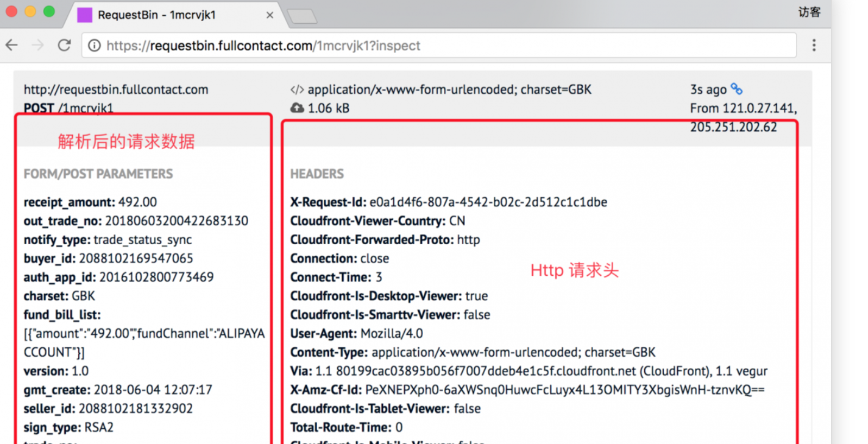Click 'version: 1.0' parameter row
Screen dimensions: 868x444
pyautogui.click(x=56, y=371)
